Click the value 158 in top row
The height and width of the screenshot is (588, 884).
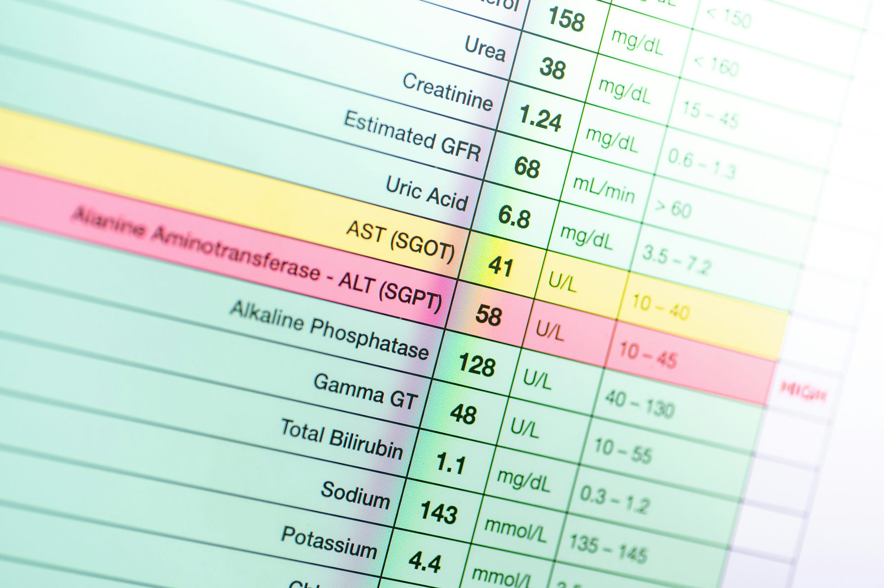pos(566,20)
